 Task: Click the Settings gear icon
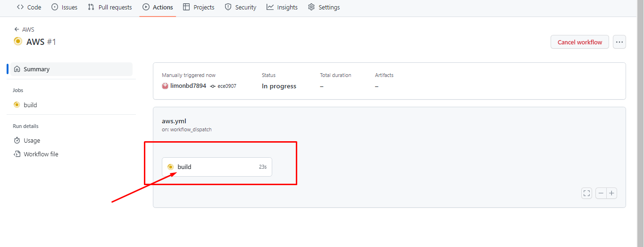coord(311,7)
